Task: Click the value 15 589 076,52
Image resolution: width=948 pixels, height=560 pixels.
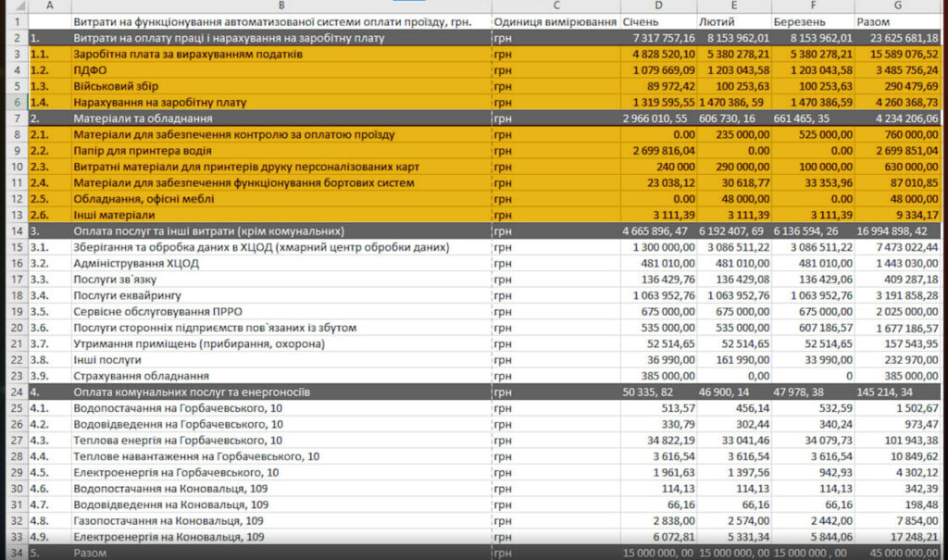Action: coord(904,54)
